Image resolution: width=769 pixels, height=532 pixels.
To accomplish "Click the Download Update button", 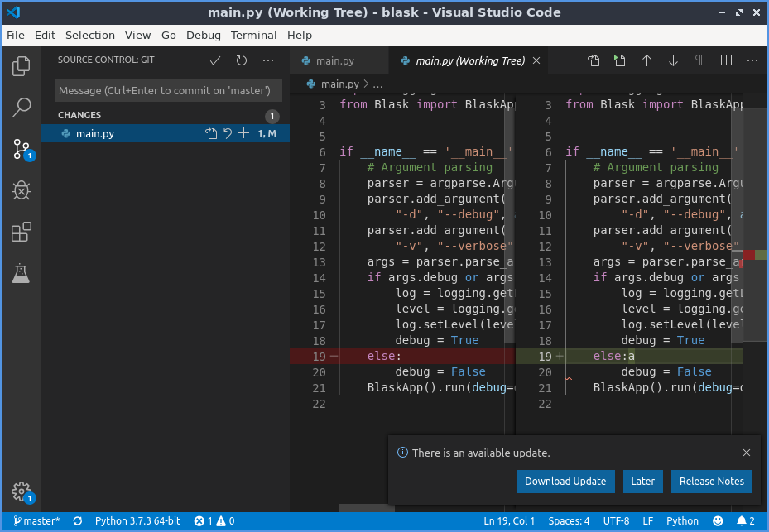I will point(565,481).
